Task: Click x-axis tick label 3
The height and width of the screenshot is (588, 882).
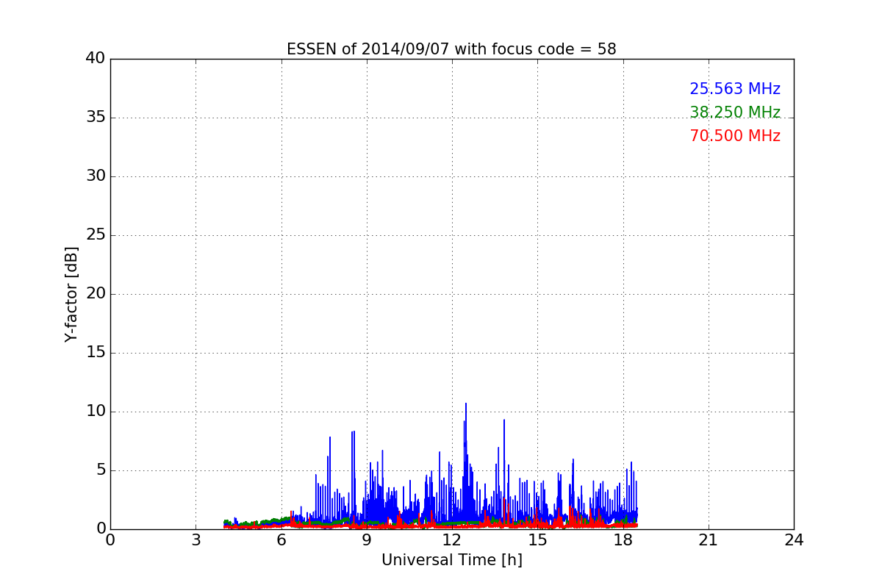Action: point(196,540)
